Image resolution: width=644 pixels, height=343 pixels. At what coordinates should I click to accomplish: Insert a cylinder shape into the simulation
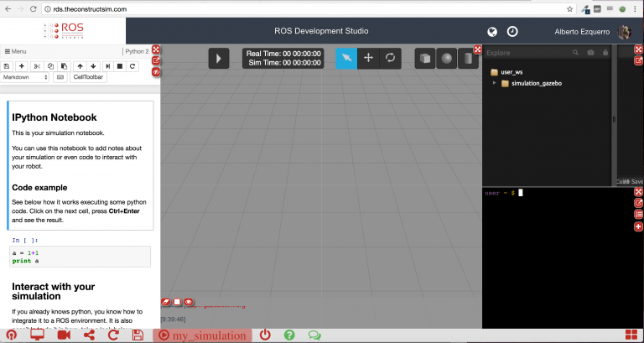coord(469,58)
